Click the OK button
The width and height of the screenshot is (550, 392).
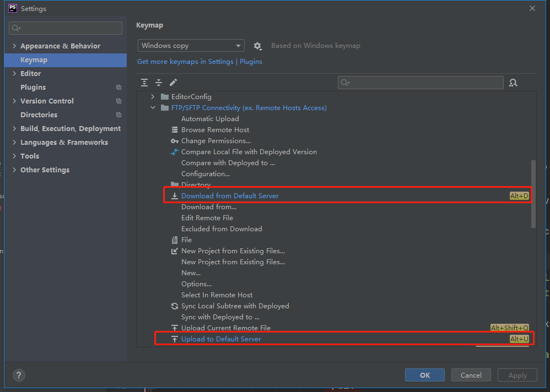click(x=424, y=375)
